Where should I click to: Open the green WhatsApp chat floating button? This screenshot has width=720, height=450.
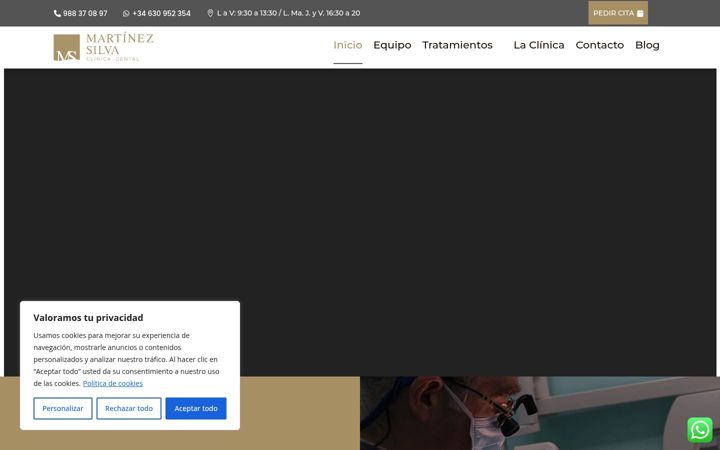(700, 430)
